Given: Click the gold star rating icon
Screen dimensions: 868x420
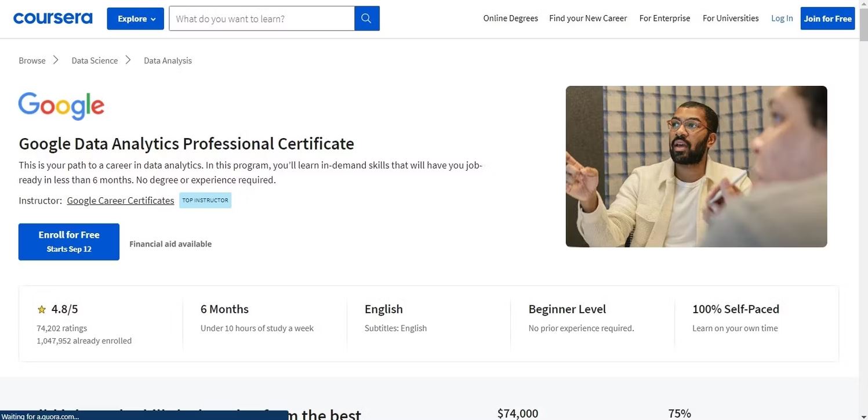Looking at the screenshot, I should tap(42, 310).
